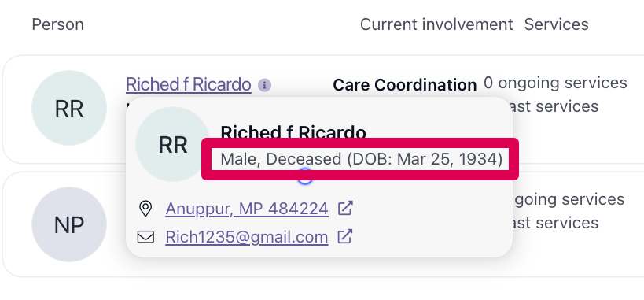Click the location pin icon in popup

tap(145, 209)
